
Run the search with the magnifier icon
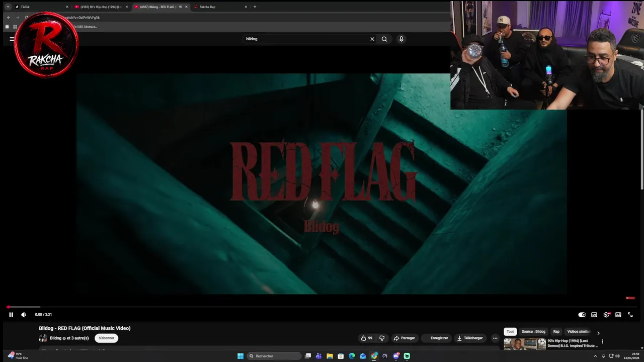pyautogui.click(x=384, y=39)
